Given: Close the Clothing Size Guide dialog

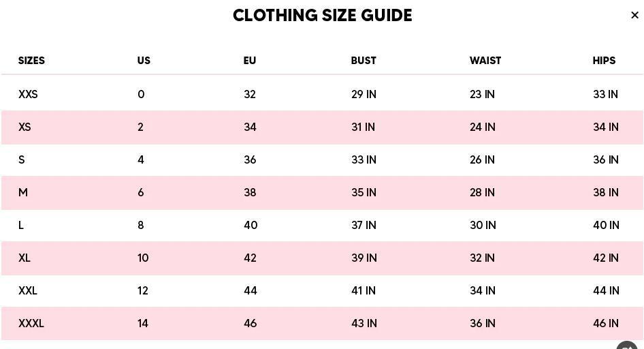Looking at the screenshot, I should pos(634,15).
